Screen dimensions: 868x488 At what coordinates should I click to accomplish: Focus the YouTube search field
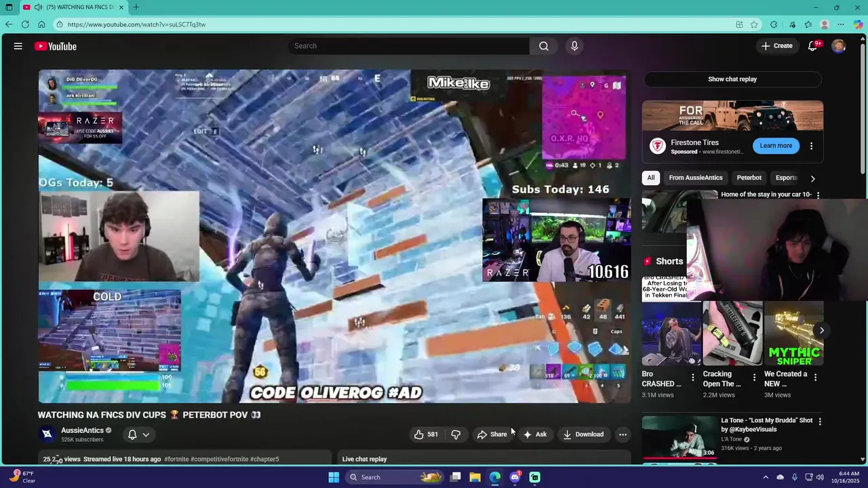409,46
